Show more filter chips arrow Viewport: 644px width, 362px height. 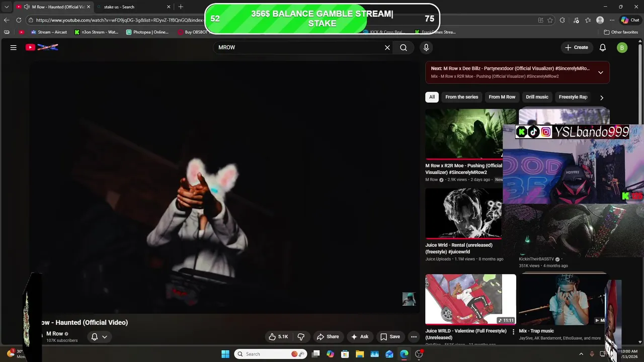click(601, 98)
